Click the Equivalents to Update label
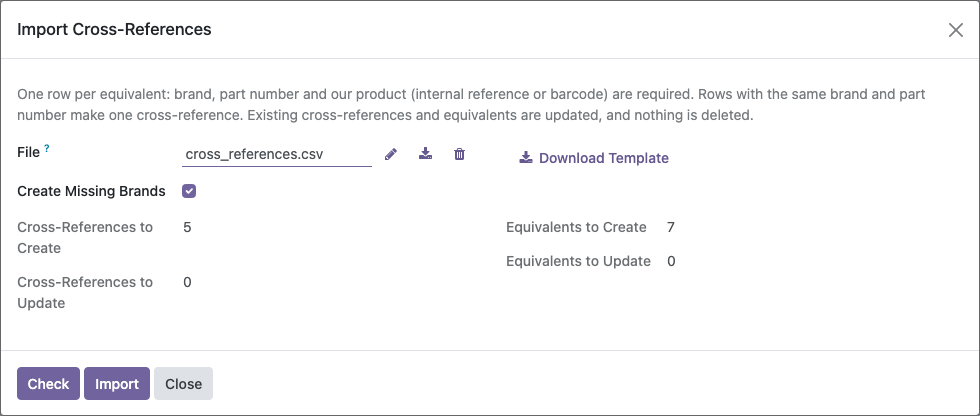This screenshot has width=980, height=416. coord(578,261)
